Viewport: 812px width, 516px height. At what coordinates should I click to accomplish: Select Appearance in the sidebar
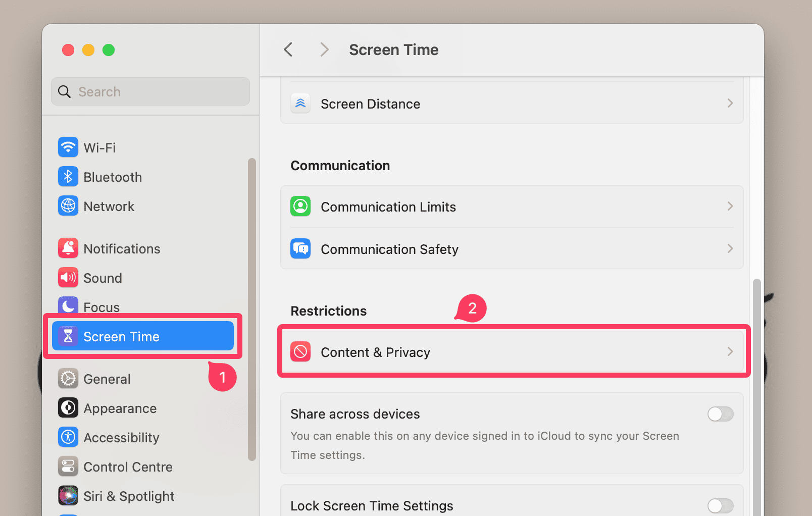click(x=120, y=408)
